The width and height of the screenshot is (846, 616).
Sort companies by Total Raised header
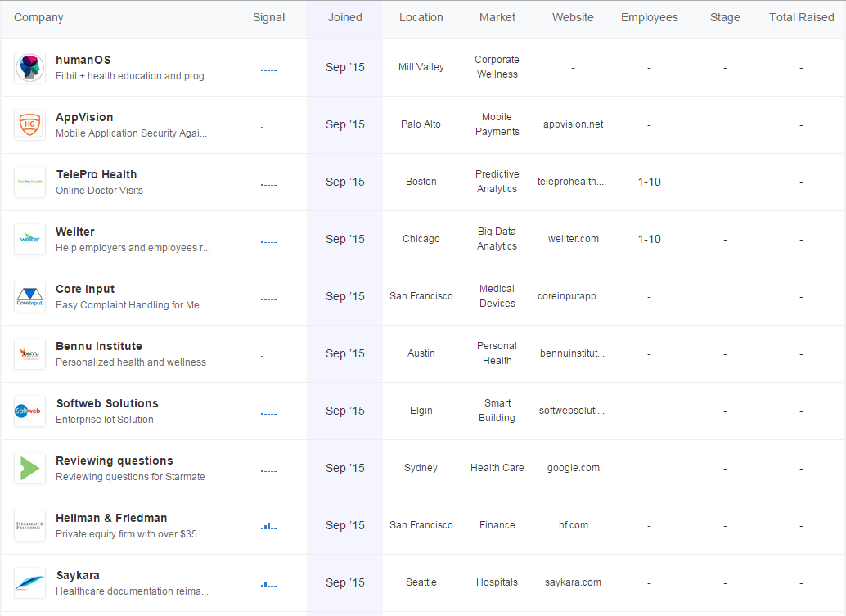coord(801,17)
